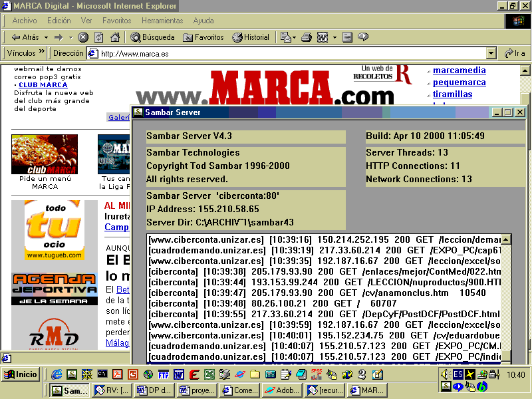Click the Agenda Deportiva de la Semana banner
The height and width of the screenshot is (399, 532).
point(55,289)
